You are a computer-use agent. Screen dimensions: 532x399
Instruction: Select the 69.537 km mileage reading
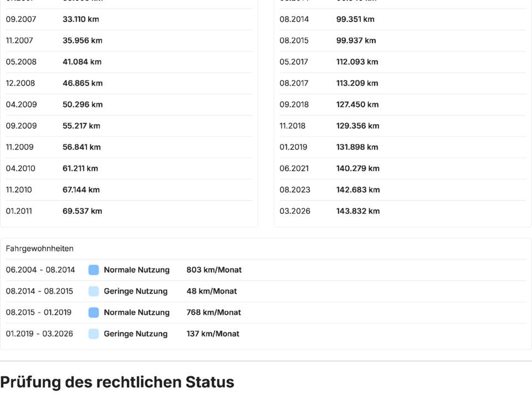[x=82, y=211]
